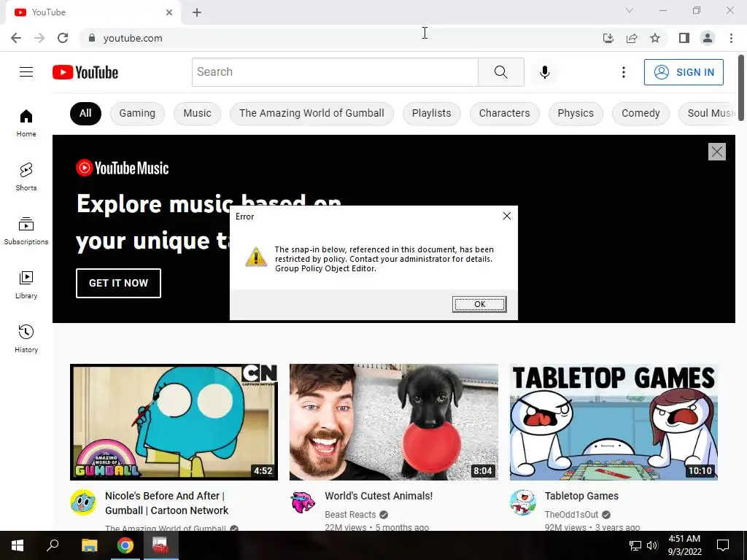Open the Chrome profile avatar

click(x=708, y=38)
